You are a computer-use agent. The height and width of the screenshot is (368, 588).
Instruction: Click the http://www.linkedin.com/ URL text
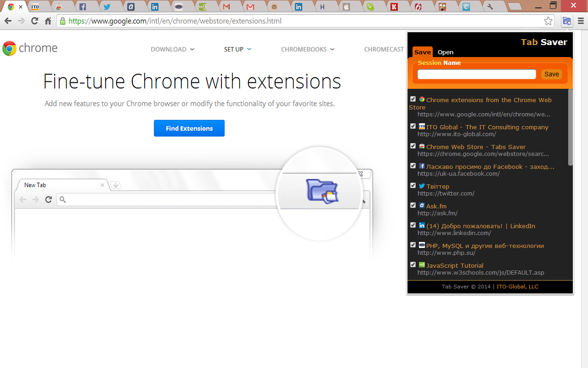pyautogui.click(x=454, y=233)
